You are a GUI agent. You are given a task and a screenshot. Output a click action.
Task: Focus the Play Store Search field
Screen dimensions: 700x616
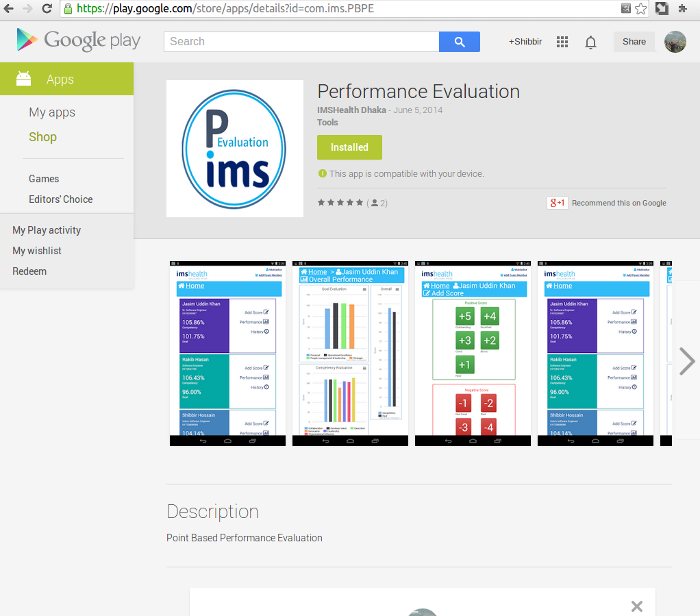301,42
